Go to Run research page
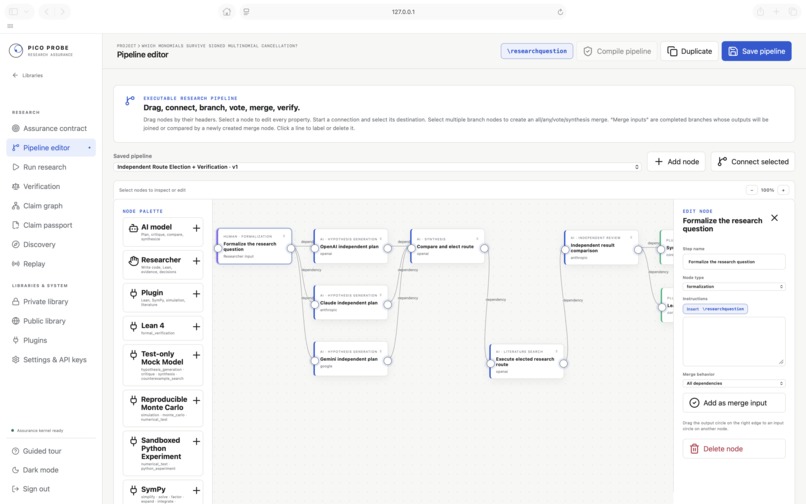This screenshot has width=806, height=504. [51, 167]
